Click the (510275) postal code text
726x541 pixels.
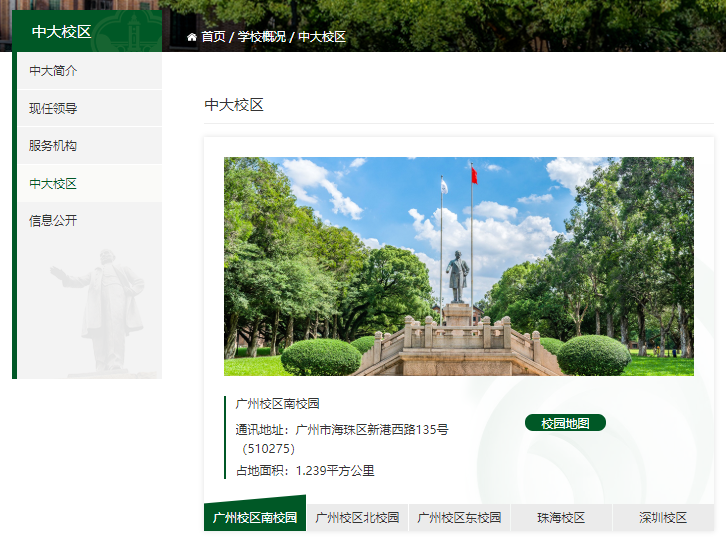(x=269, y=449)
